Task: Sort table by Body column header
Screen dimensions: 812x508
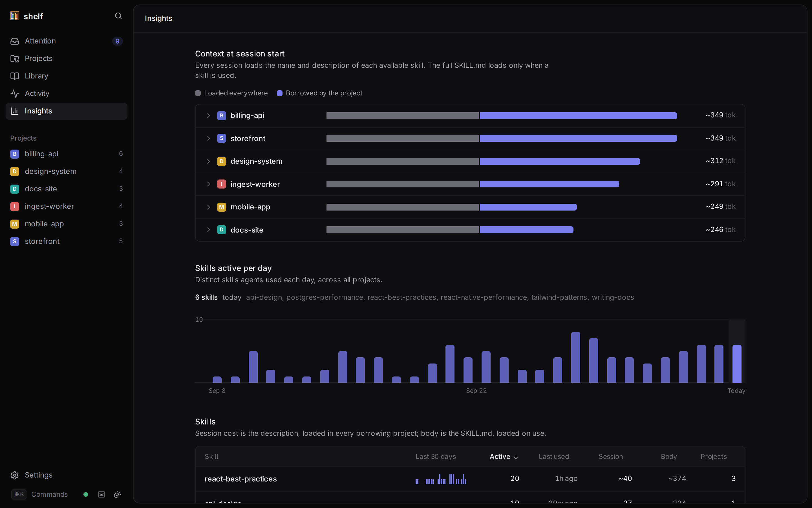Action: point(669,457)
